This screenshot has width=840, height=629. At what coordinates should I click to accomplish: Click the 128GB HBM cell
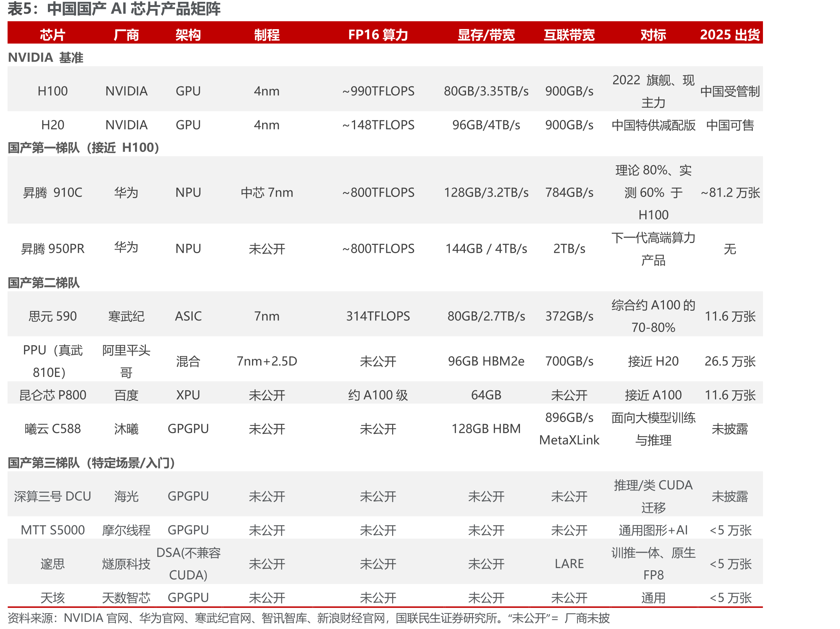click(486, 429)
